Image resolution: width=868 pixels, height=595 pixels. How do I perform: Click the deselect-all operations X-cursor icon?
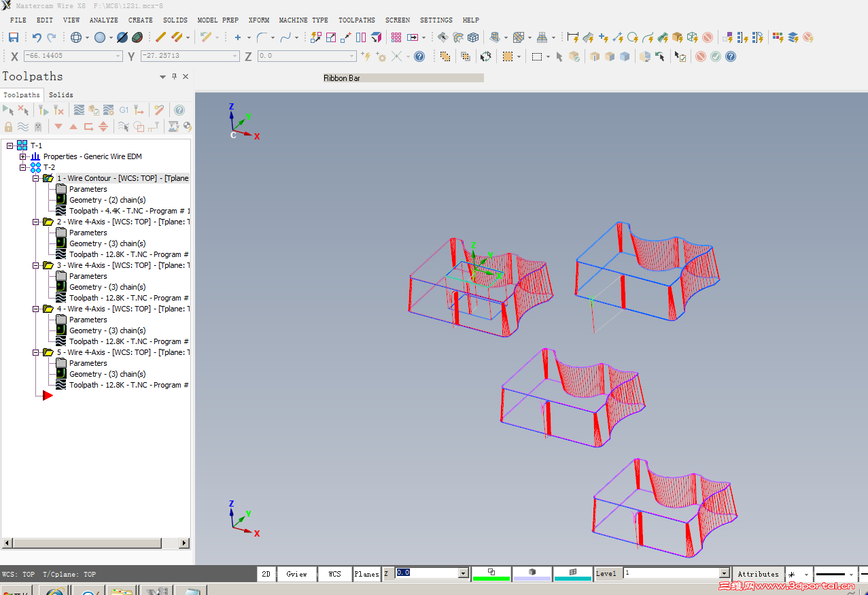23,109
